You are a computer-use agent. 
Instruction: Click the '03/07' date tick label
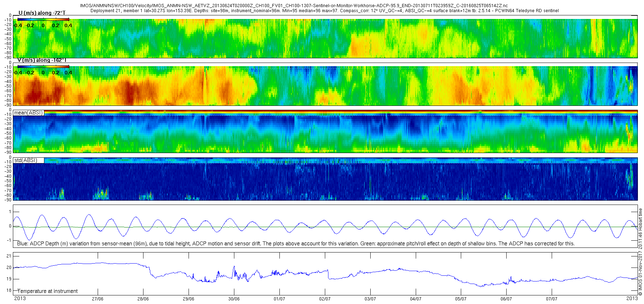(370, 299)
